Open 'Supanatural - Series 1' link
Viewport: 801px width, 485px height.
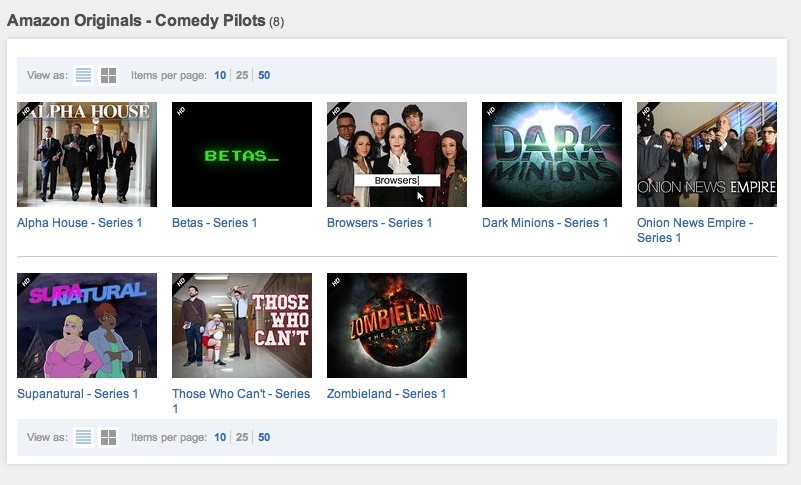click(78, 394)
